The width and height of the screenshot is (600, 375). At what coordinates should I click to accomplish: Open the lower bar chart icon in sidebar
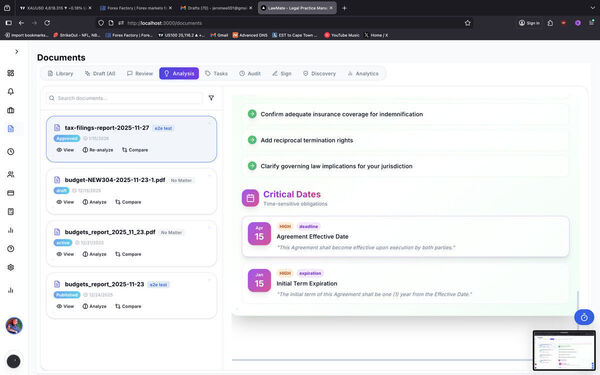click(x=11, y=290)
